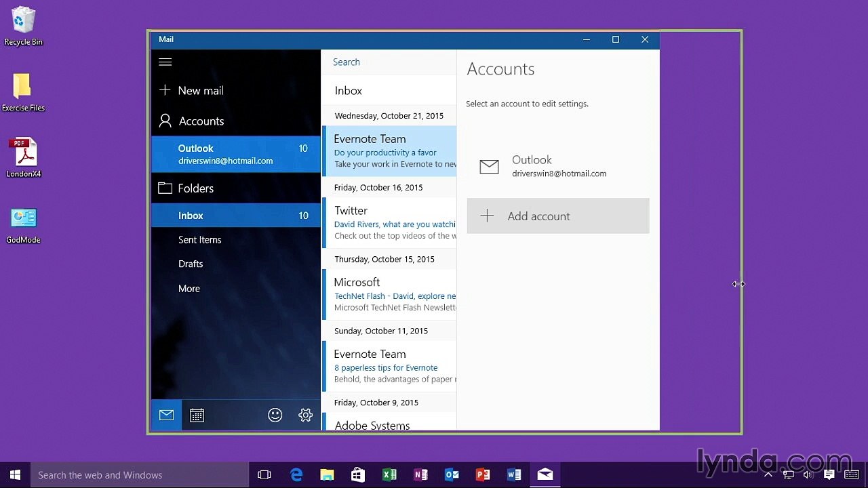This screenshot has height=488, width=868.
Task: Click envelope icon next to Outlook account
Action: tap(489, 166)
